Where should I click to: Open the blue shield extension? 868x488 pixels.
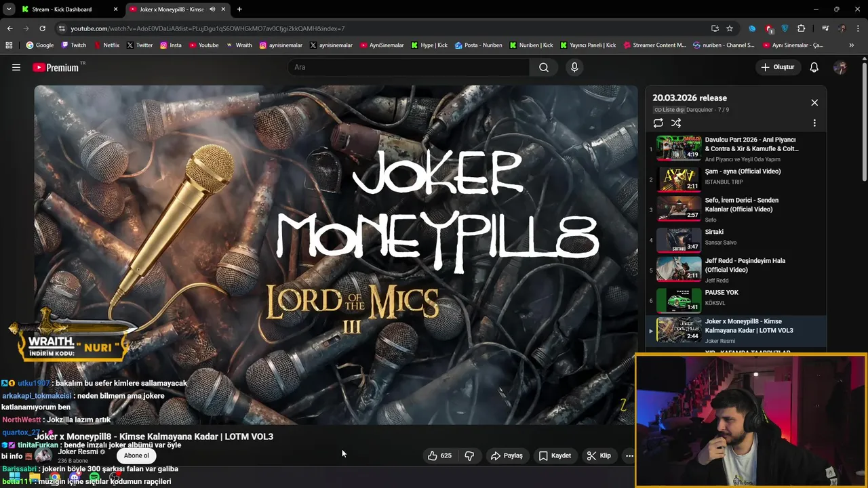[x=785, y=28]
